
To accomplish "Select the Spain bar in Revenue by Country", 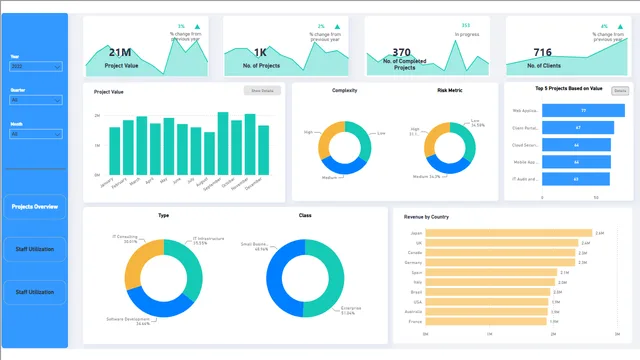I will 491,272.
